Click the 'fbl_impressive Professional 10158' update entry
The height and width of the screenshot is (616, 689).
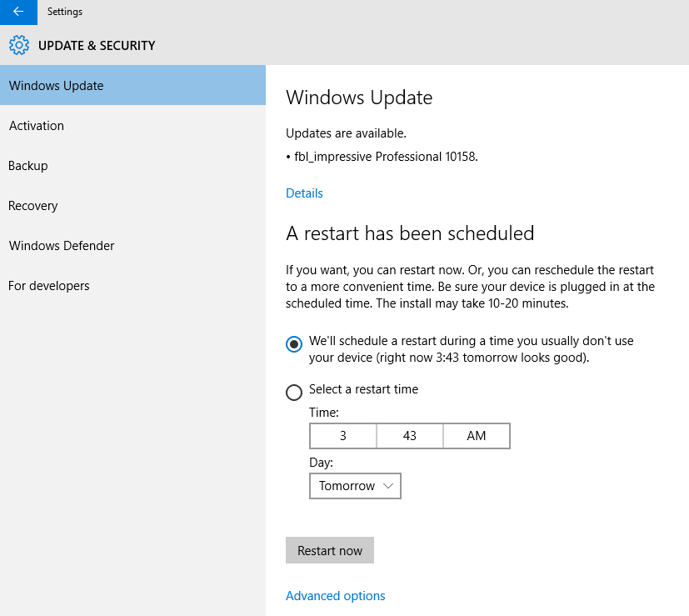coord(382,157)
